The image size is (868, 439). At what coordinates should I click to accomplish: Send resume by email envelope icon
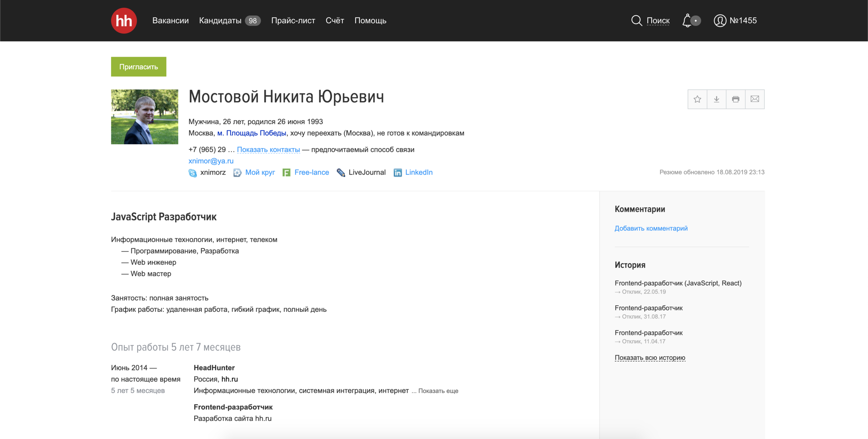pos(754,99)
